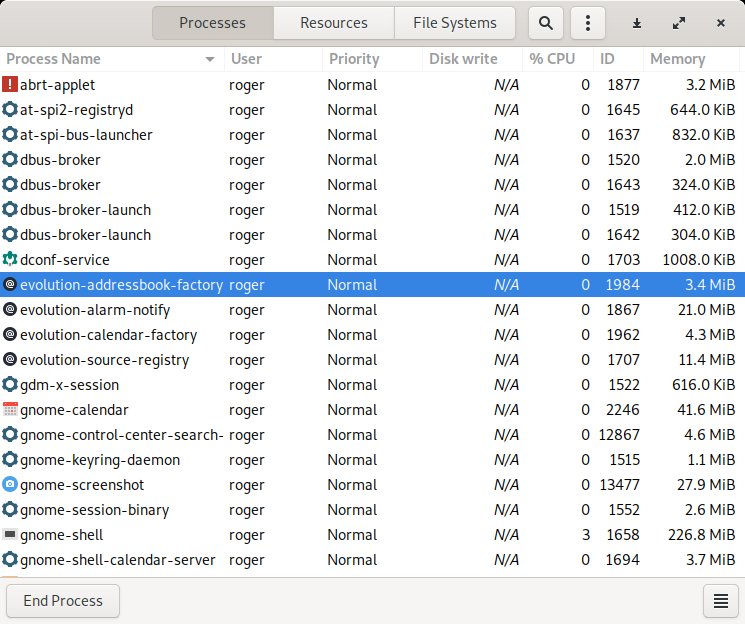Viewport: 745px width, 624px height.
Task: Click the search magnifier icon in header
Action: tap(545, 23)
